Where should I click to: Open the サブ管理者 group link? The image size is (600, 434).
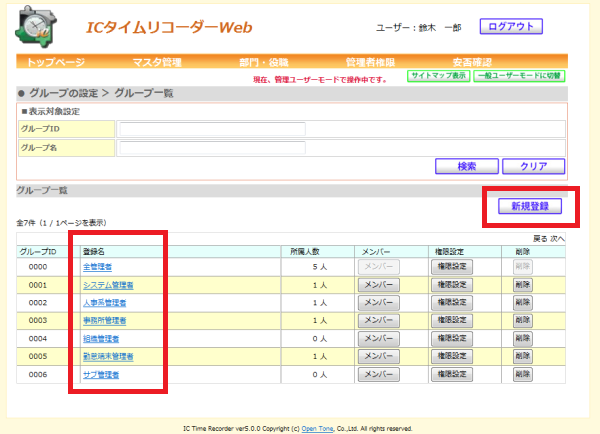pos(101,375)
